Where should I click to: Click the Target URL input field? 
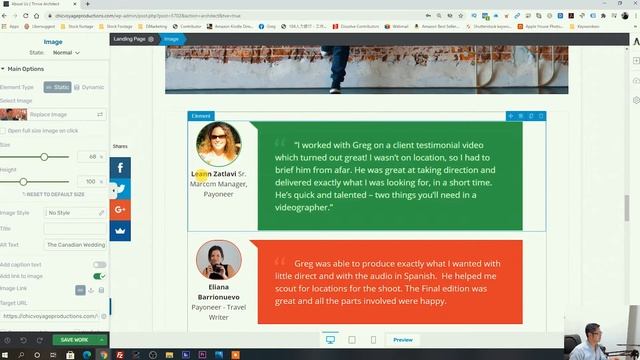50,316
